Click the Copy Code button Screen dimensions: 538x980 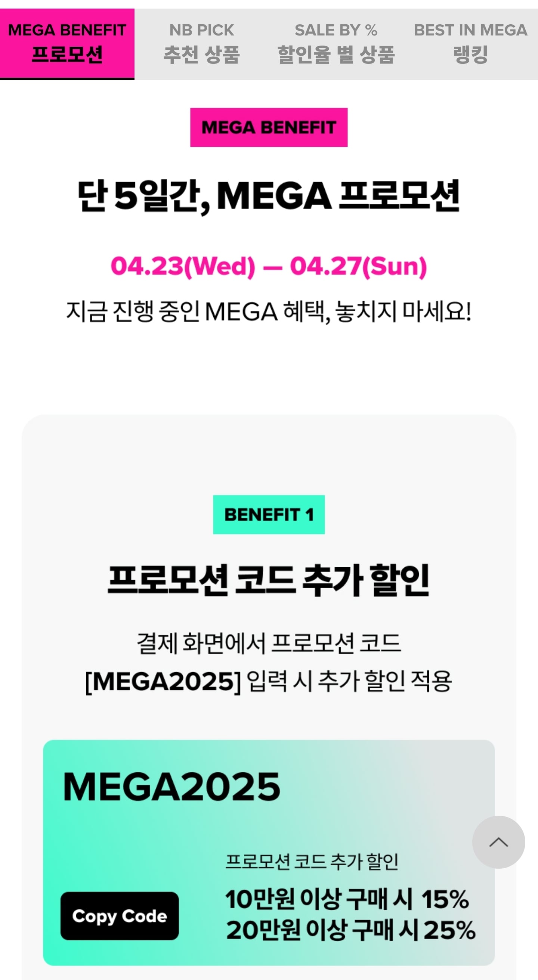[120, 916]
